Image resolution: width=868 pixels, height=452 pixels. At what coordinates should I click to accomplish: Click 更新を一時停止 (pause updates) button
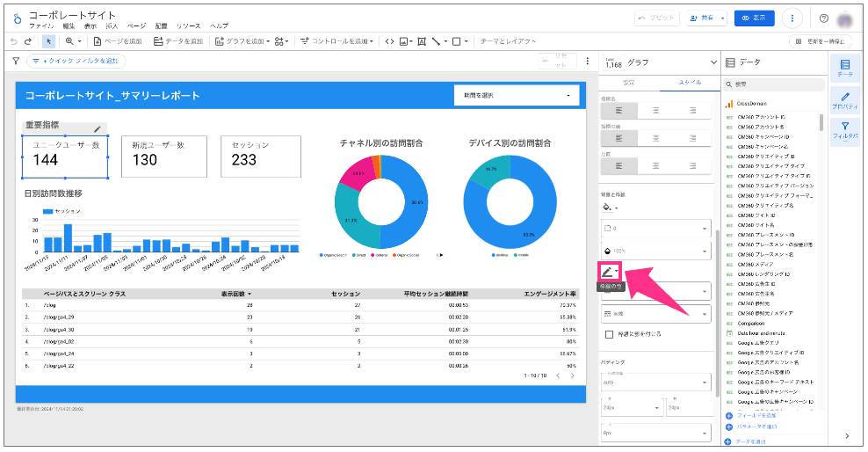[x=821, y=41]
